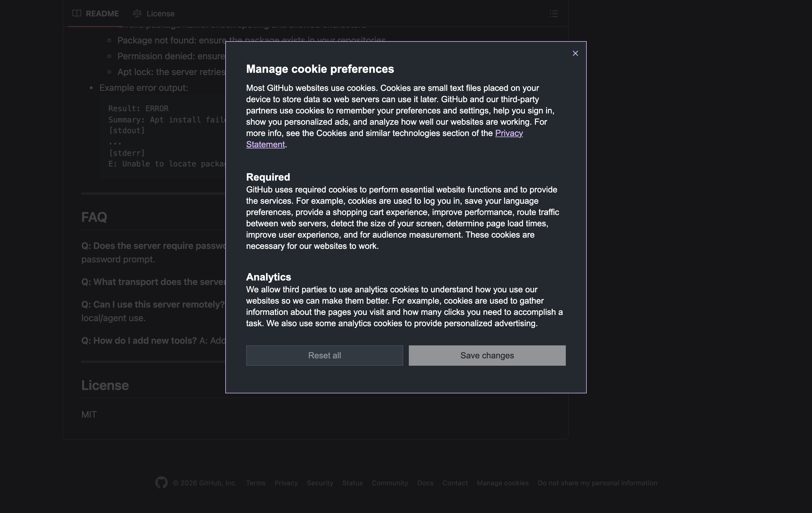Click the License scale icon

137,14
